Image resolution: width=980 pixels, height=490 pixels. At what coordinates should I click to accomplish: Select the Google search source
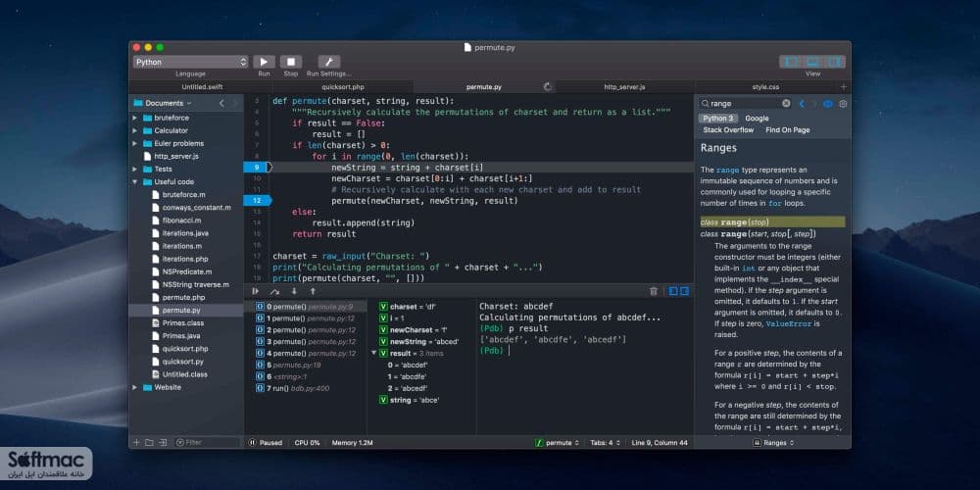pos(757,119)
